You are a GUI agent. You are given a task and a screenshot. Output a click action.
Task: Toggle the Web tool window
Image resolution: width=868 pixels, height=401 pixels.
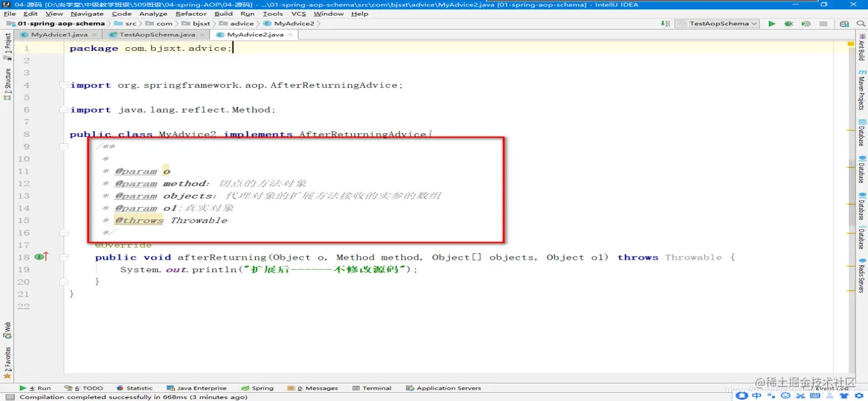coord(8,330)
